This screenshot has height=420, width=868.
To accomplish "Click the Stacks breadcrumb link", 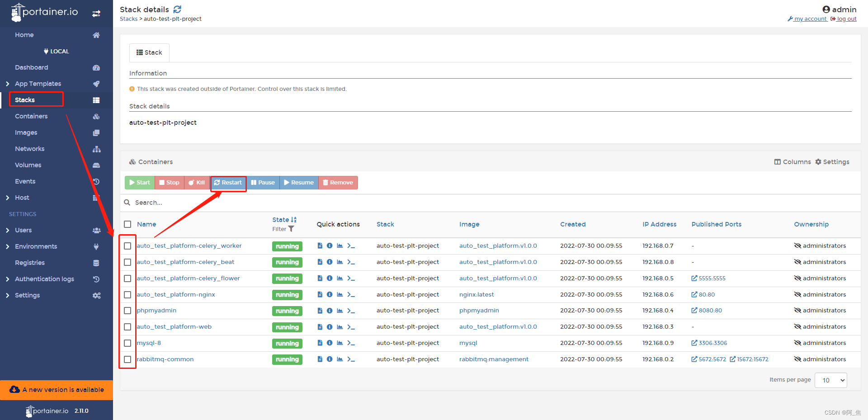I will [x=128, y=19].
